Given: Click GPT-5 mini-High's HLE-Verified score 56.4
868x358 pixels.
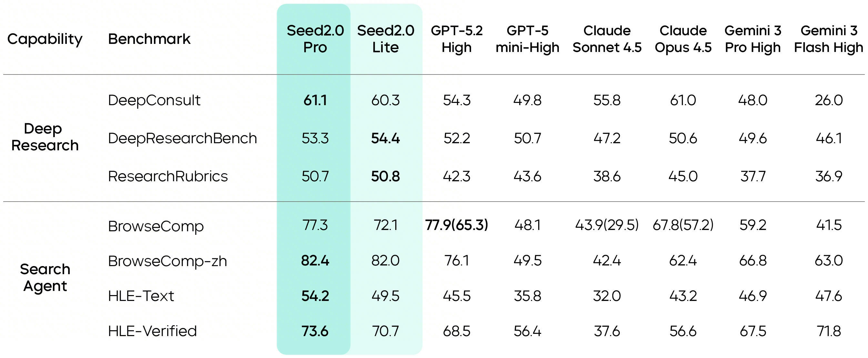Looking at the screenshot, I should (527, 331).
